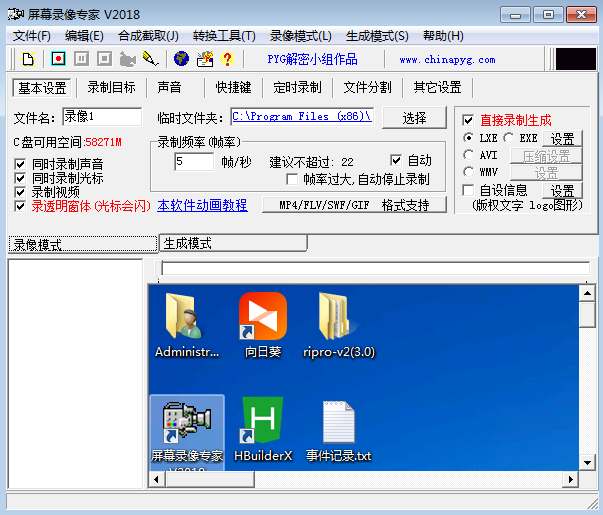This screenshot has width=603, height=515.
Task: Click the horizontal scrollbar left arrow
Action: point(157,479)
